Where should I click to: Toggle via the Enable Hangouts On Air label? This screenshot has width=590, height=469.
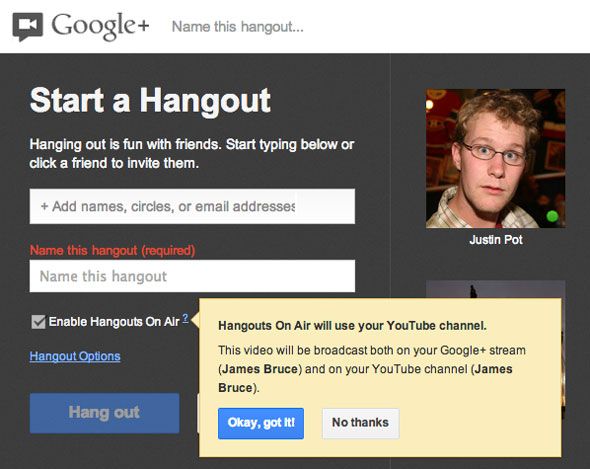tap(114, 322)
